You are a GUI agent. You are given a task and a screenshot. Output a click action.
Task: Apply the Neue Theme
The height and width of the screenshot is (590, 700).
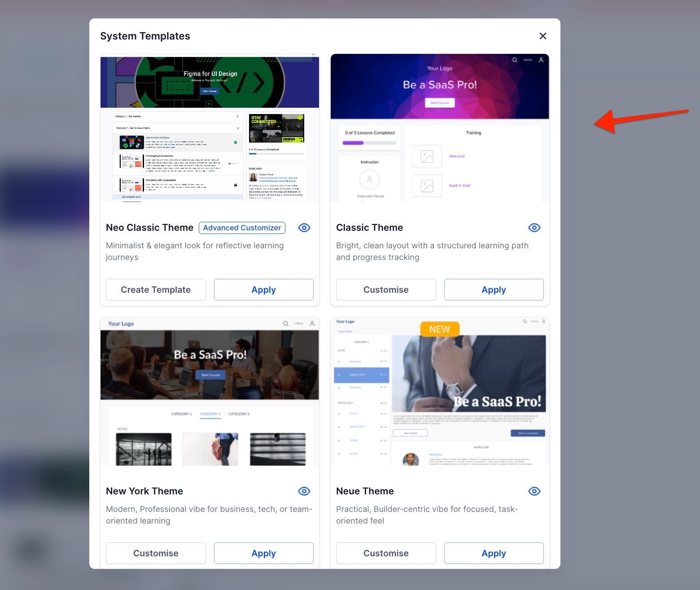coord(494,553)
